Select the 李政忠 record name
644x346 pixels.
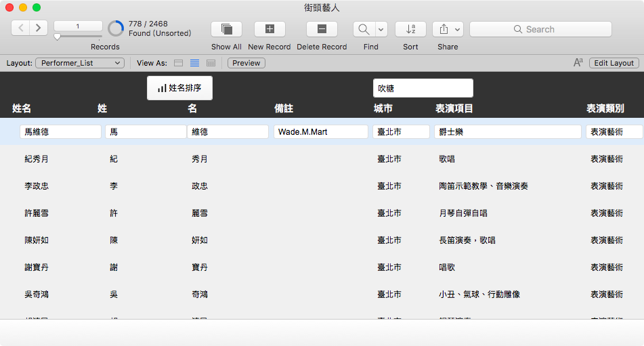[37, 186]
